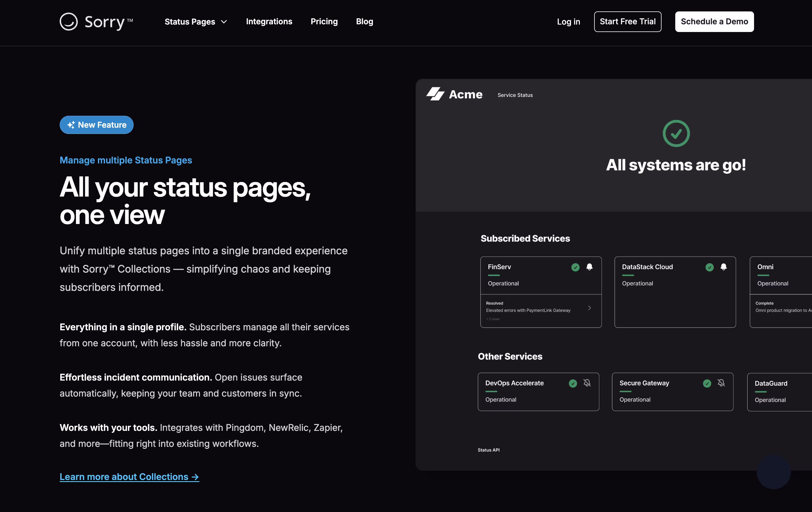Click the Sorry smiley logo icon

click(x=69, y=22)
